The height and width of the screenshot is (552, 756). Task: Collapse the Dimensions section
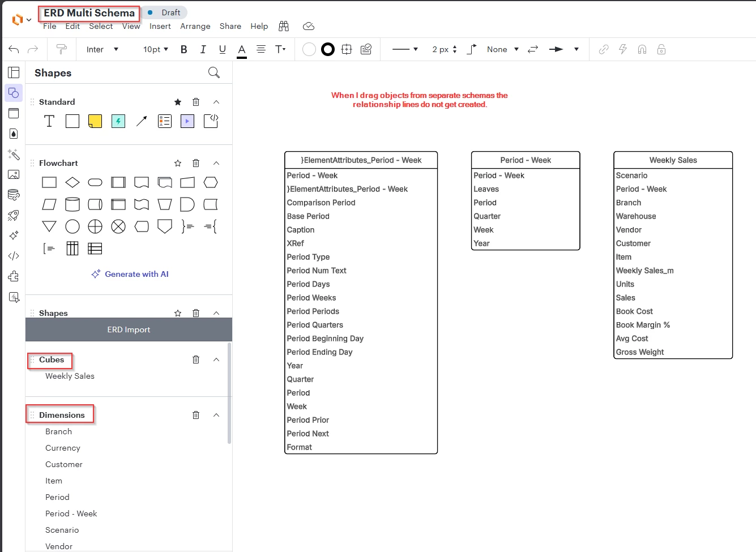click(x=216, y=415)
